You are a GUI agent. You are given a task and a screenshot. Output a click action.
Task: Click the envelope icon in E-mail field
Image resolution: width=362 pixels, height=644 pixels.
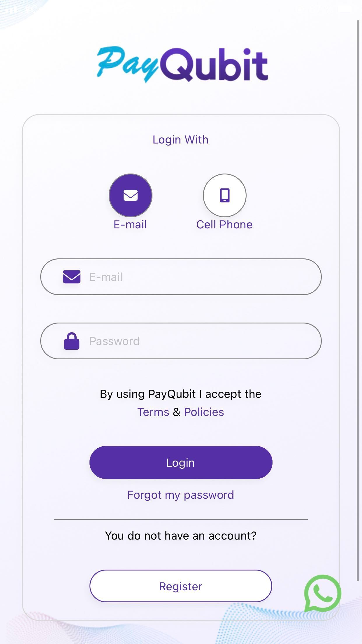pos(72,277)
